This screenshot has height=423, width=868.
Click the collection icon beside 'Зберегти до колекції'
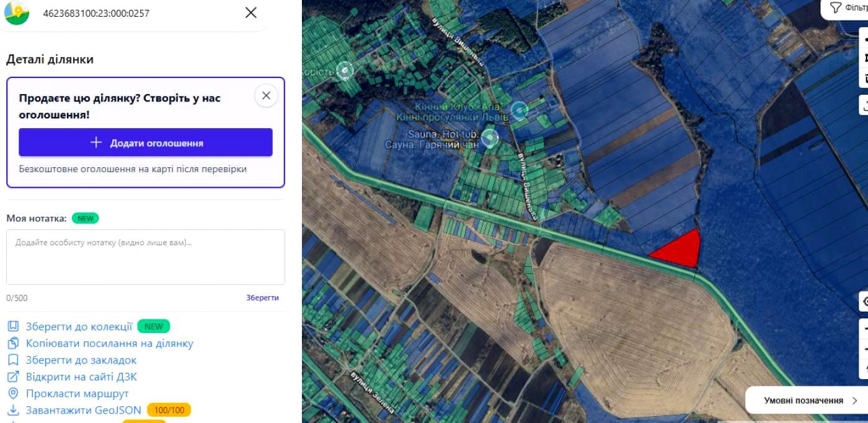click(14, 326)
